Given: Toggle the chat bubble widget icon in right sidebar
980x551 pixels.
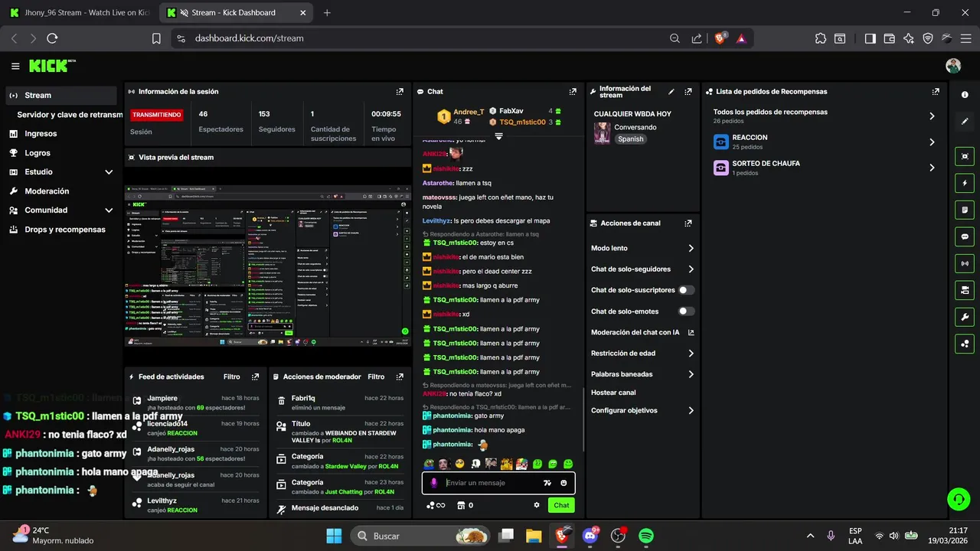Looking at the screenshot, I should 965,236.
